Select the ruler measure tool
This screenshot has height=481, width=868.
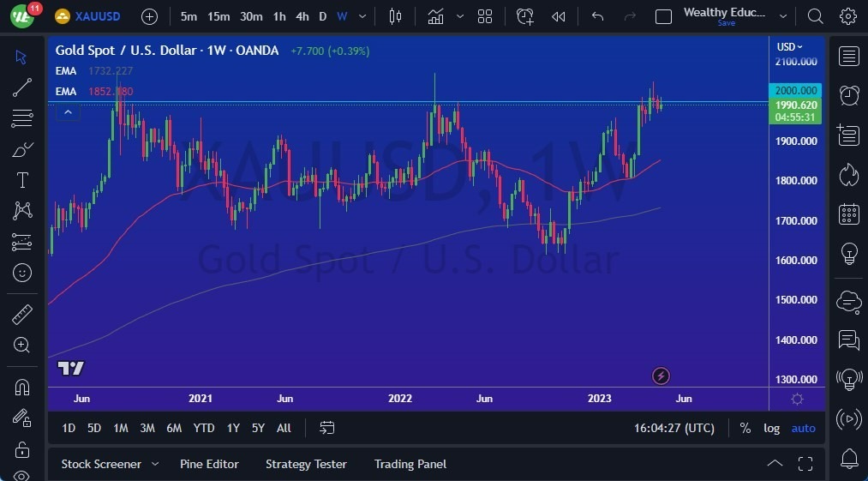click(21, 314)
